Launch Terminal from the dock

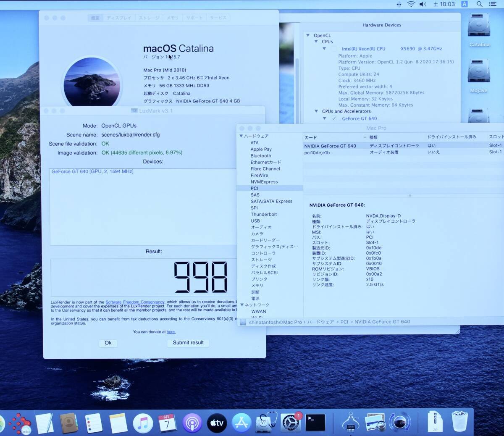pyautogui.click(x=315, y=423)
